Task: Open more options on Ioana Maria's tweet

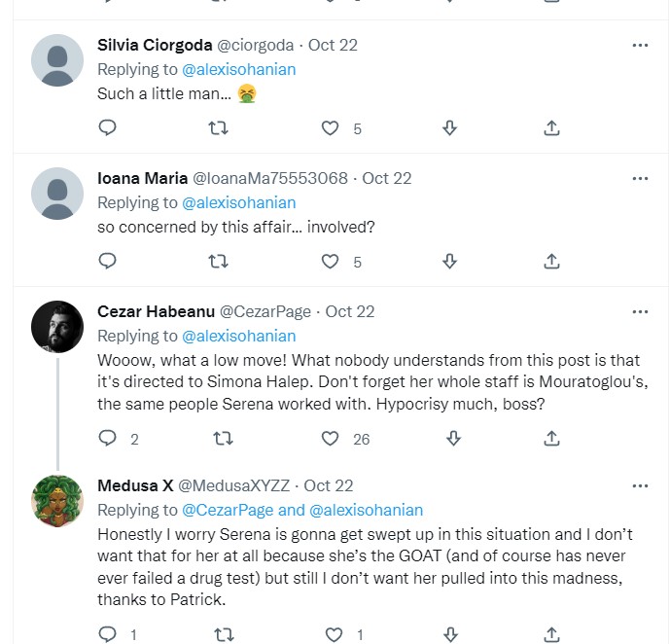Action: coord(640,178)
